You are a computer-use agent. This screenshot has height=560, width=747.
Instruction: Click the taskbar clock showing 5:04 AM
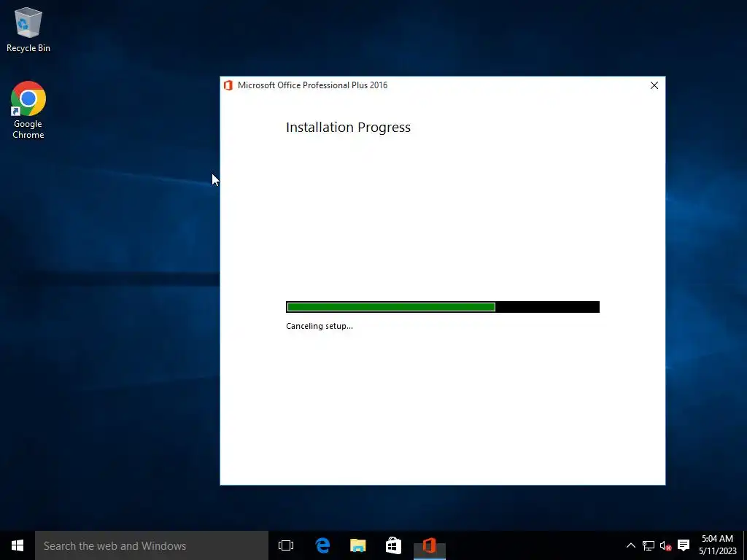point(718,545)
